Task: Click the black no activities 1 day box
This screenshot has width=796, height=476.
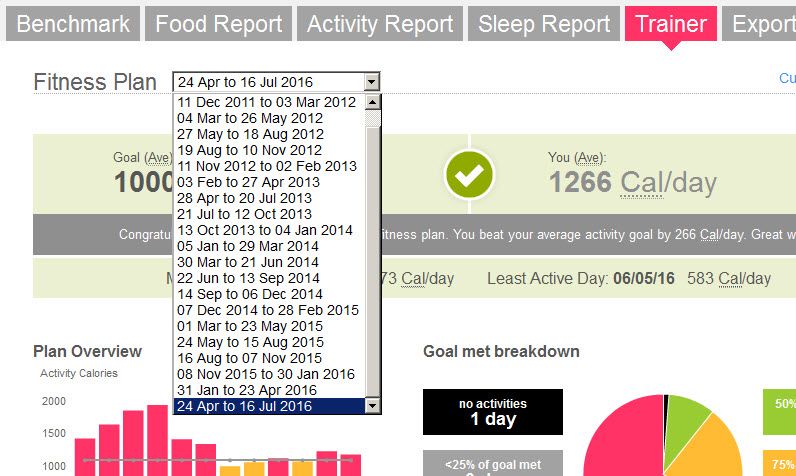Action: [492, 412]
